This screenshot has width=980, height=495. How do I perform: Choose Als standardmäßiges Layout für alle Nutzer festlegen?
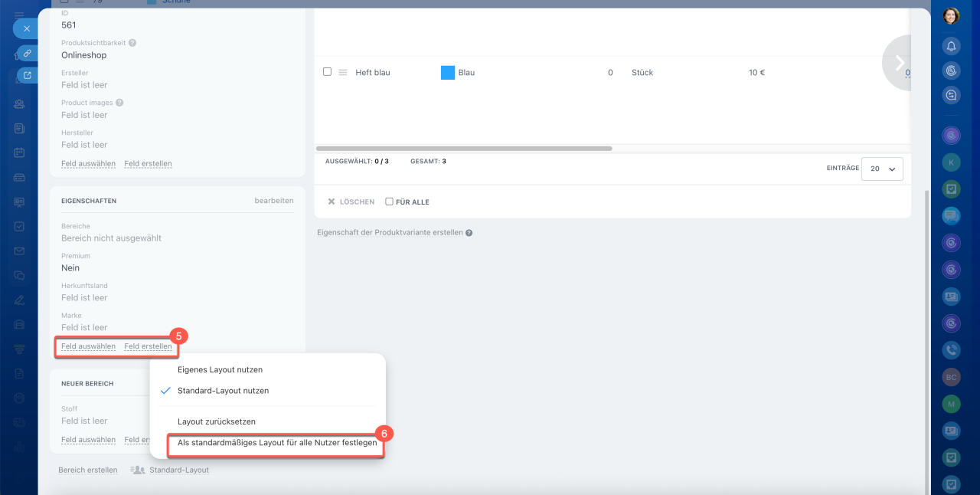(x=276, y=443)
